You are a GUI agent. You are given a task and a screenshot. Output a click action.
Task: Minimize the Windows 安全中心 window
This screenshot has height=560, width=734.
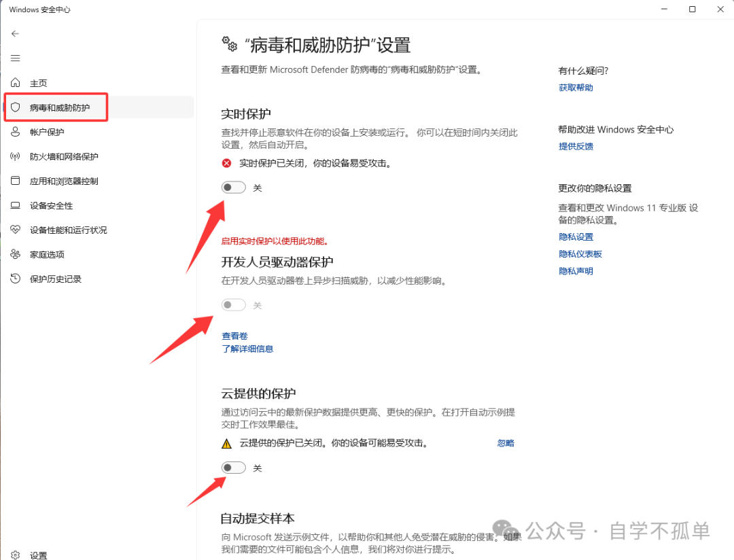click(x=664, y=10)
